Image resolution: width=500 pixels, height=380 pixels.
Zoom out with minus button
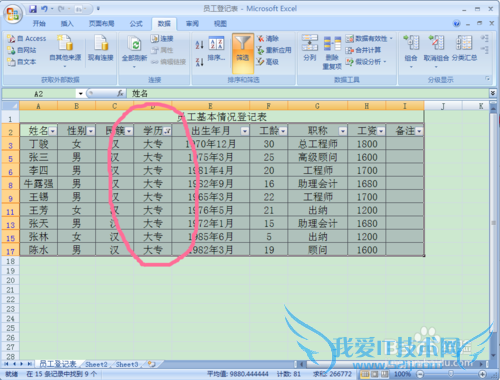coord(420,374)
